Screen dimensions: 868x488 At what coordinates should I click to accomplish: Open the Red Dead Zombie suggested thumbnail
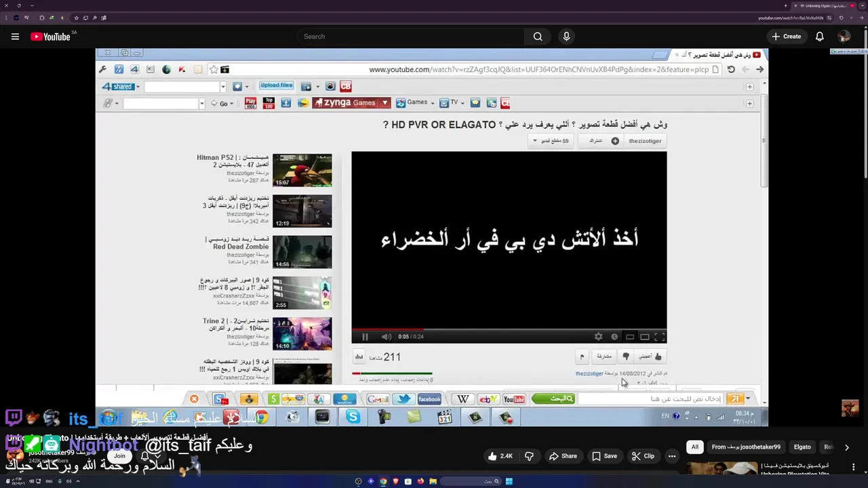pos(302,252)
